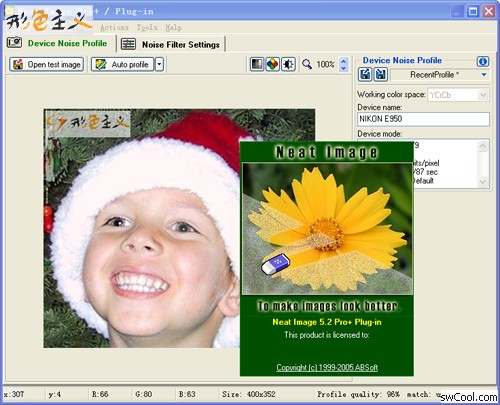Viewport: 500px width, 405px height.
Task: Toggle the RGB color channels view icon
Action: [x=272, y=64]
